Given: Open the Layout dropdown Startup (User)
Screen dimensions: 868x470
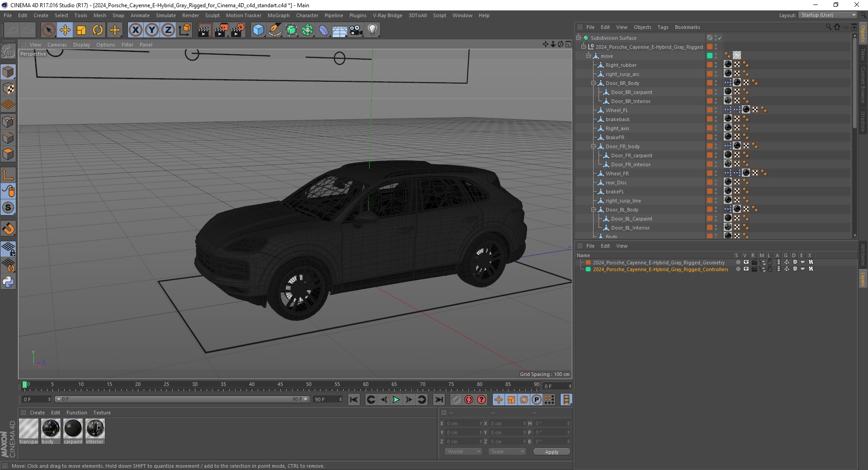Looking at the screenshot, I should coord(828,15).
